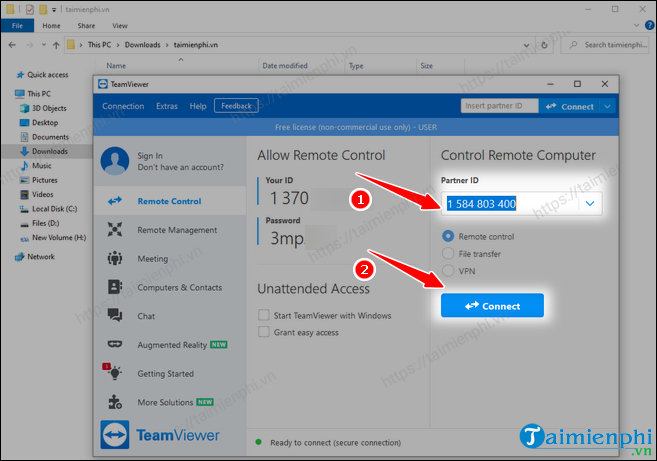This screenshot has height=461, width=657.
Task: Click the More Solutions puzzle icon
Action: pos(114,402)
